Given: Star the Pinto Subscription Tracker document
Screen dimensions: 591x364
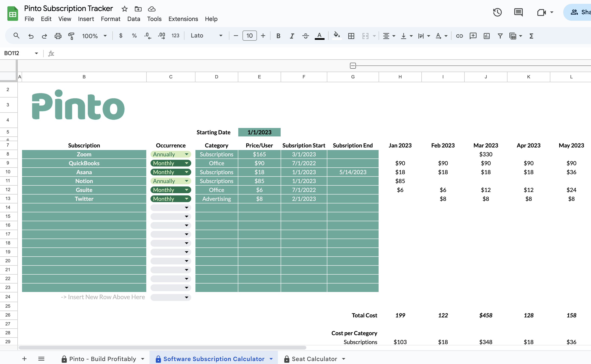Looking at the screenshot, I should (x=124, y=9).
